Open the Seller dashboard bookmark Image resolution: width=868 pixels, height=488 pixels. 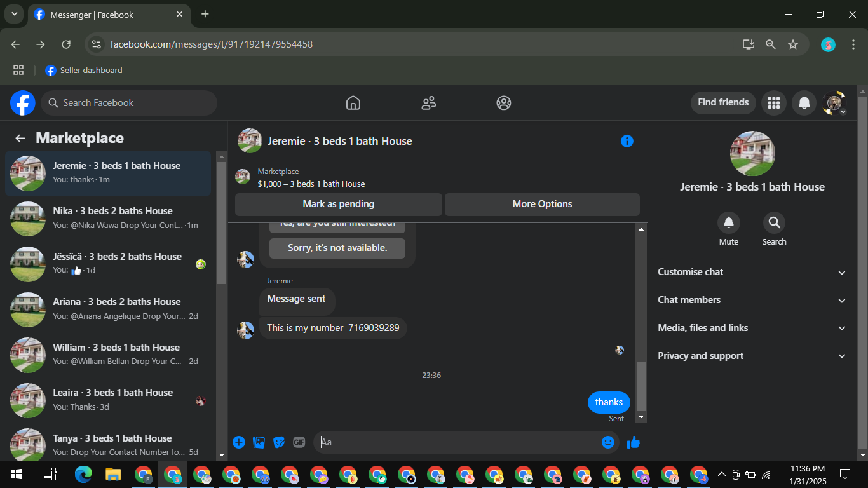point(84,71)
